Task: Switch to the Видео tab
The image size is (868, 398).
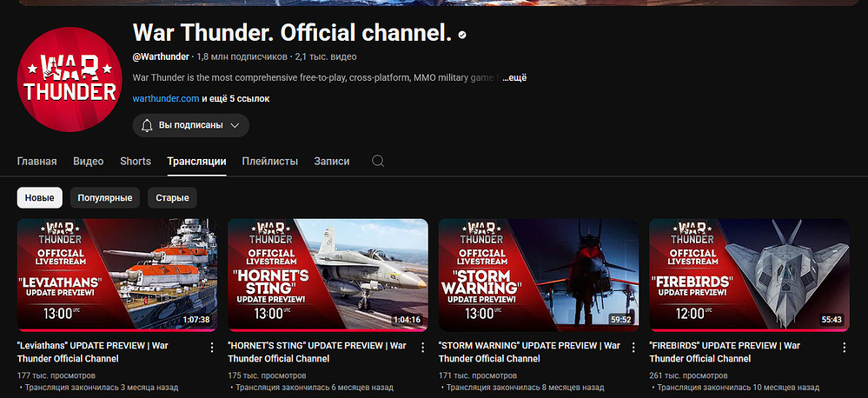Action: tap(88, 161)
